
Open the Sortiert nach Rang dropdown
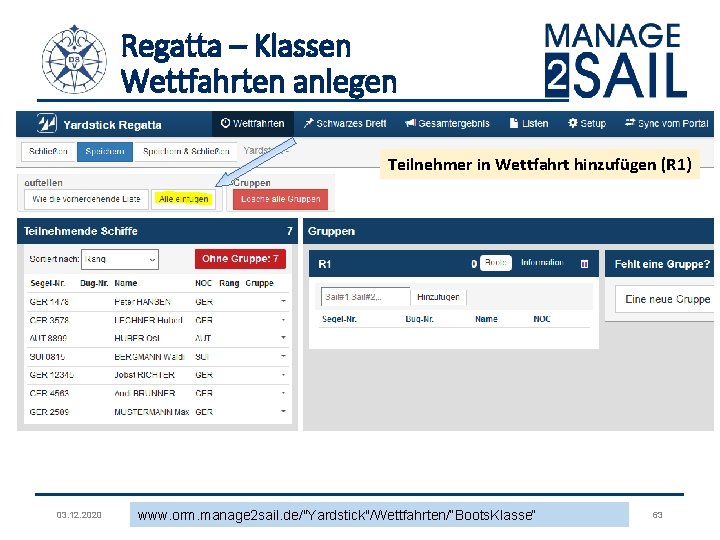pyautogui.click(x=120, y=259)
